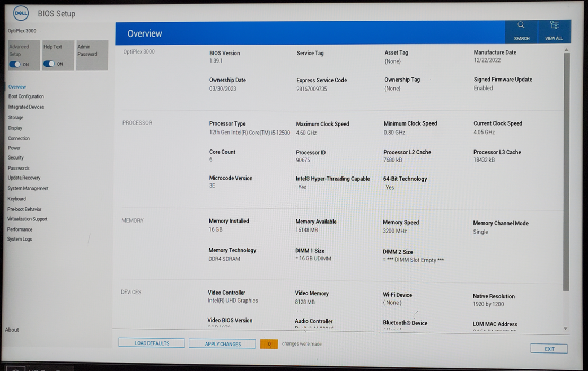Click the vertical scrollbar thumb
This screenshot has height=371, width=588.
pos(566,172)
